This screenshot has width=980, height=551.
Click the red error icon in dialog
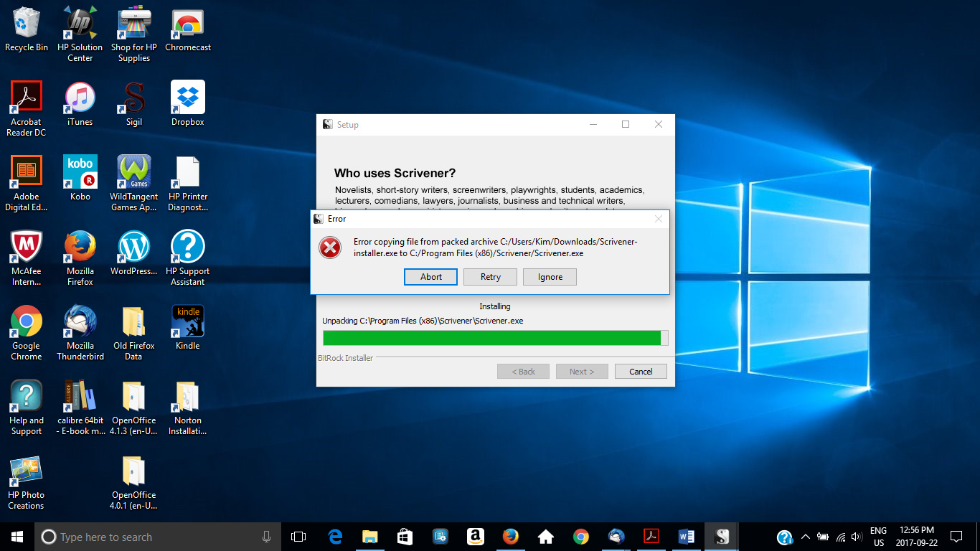(330, 248)
